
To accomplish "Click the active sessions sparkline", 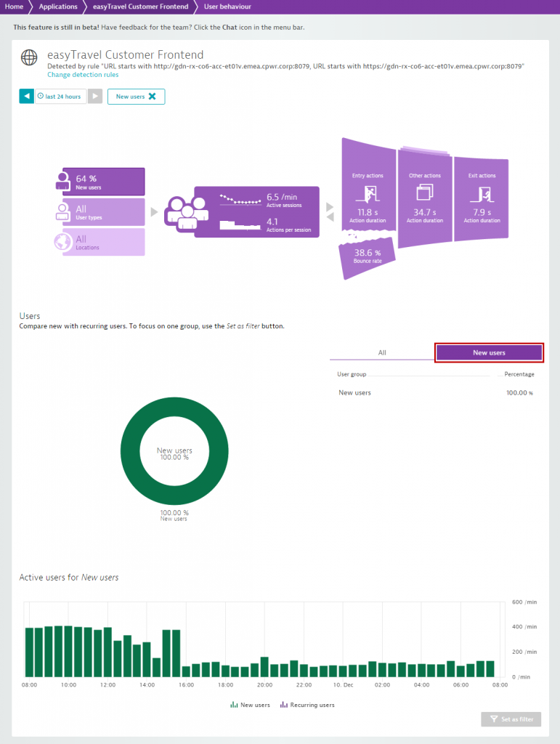I will click(240, 200).
